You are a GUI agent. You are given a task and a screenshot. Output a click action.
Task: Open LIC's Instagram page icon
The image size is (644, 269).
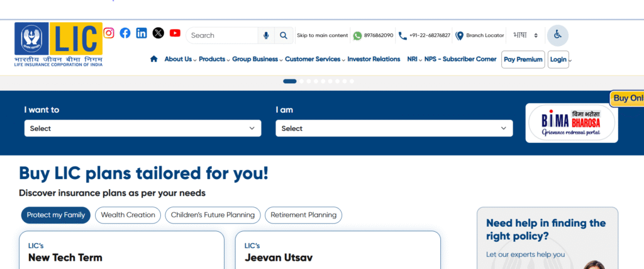pos(109,33)
